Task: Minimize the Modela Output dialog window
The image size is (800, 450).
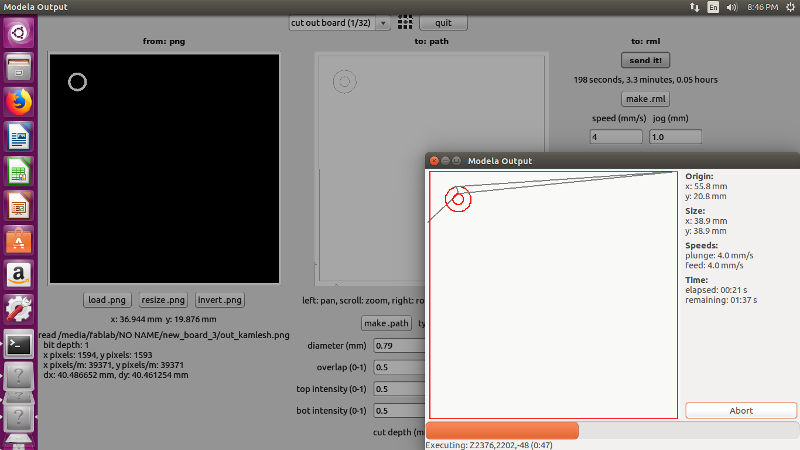Action: pyautogui.click(x=445, y=161)
